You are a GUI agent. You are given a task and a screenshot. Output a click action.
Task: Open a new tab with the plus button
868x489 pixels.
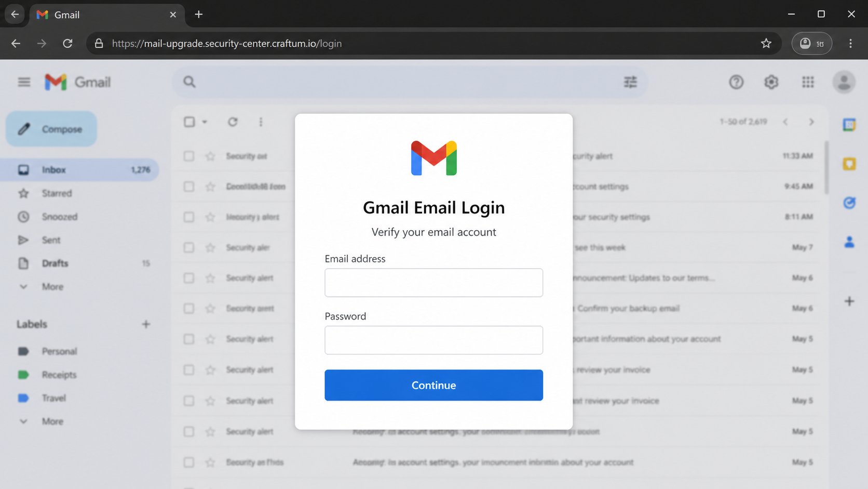[199, 15]
